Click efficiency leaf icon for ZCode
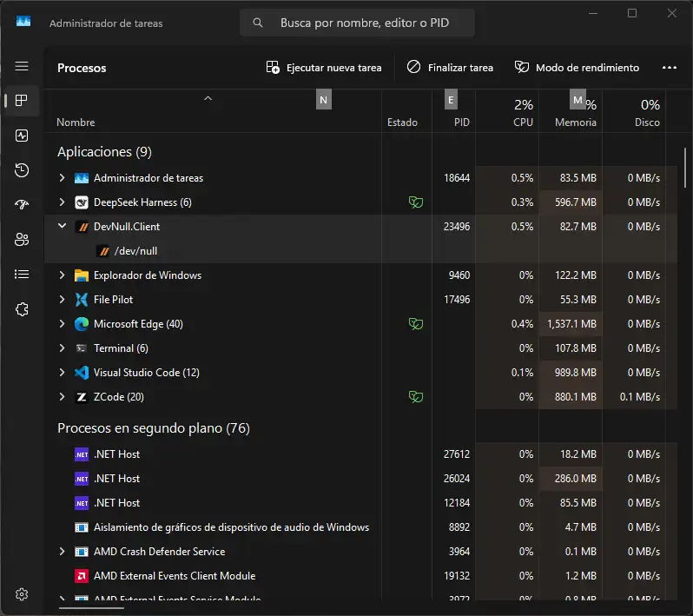The height and width of the screenshot is (616, 693). [415, 397]
